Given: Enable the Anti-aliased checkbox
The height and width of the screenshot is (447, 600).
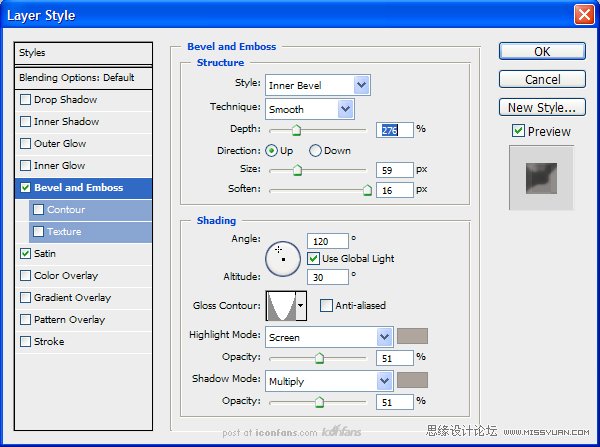Looking at the screenshot, I should (x=326, y=305).
